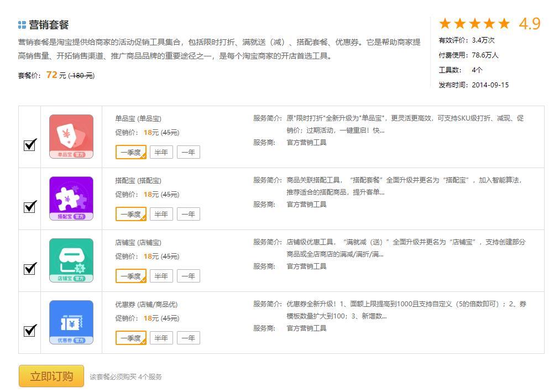Click 有效评价: 3.4万次 text
This screenshot has height=392, width=554.
[467, 40]
